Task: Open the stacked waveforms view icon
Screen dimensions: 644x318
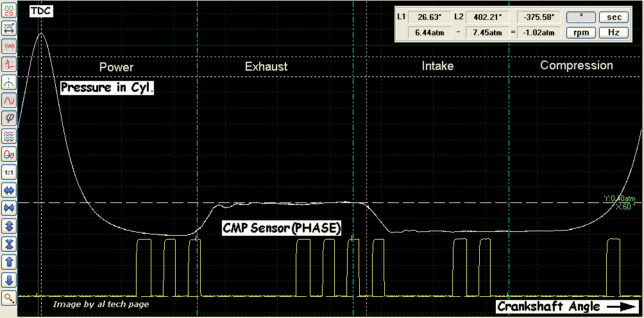Action: pyautogui.click(x=9, y=136)
